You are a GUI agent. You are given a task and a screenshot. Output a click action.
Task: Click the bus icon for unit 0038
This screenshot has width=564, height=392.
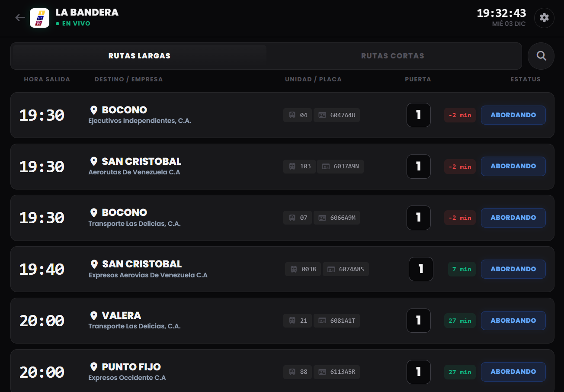click(294, 269)
